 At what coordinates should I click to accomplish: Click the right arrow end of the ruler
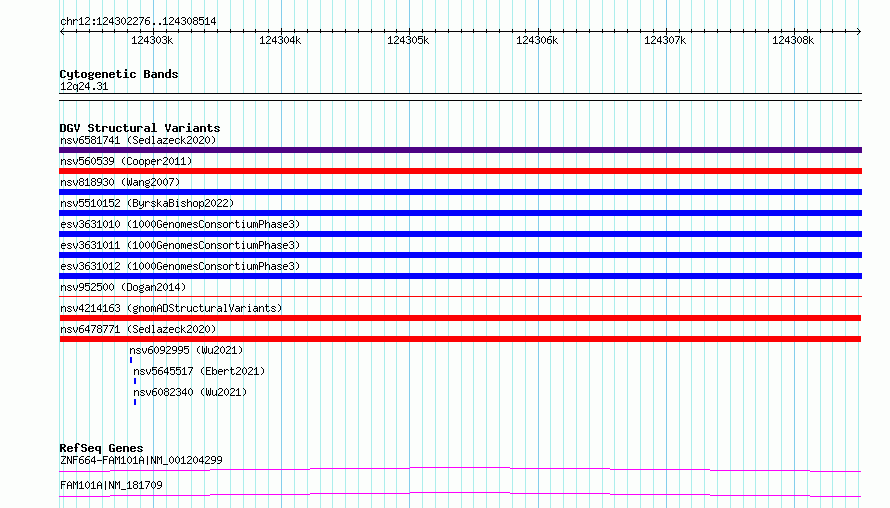pyautogui.click(x=859, y=31)
